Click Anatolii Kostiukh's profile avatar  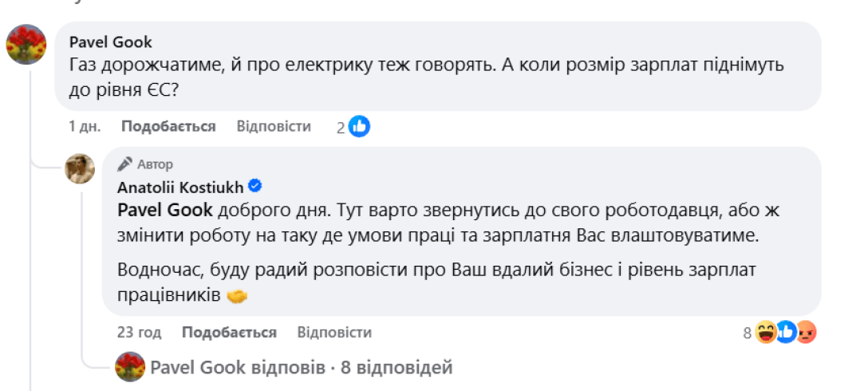80,169
